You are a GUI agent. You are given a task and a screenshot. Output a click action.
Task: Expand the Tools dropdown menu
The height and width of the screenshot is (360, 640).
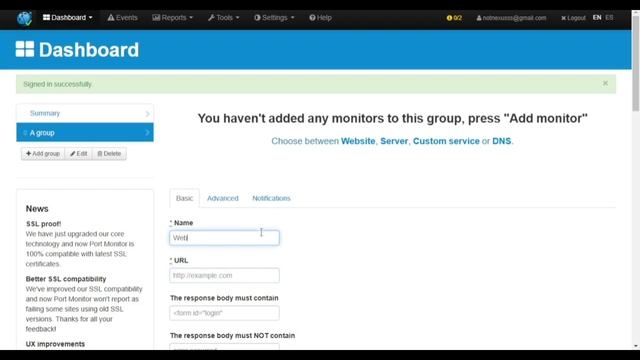coord(224,18)
